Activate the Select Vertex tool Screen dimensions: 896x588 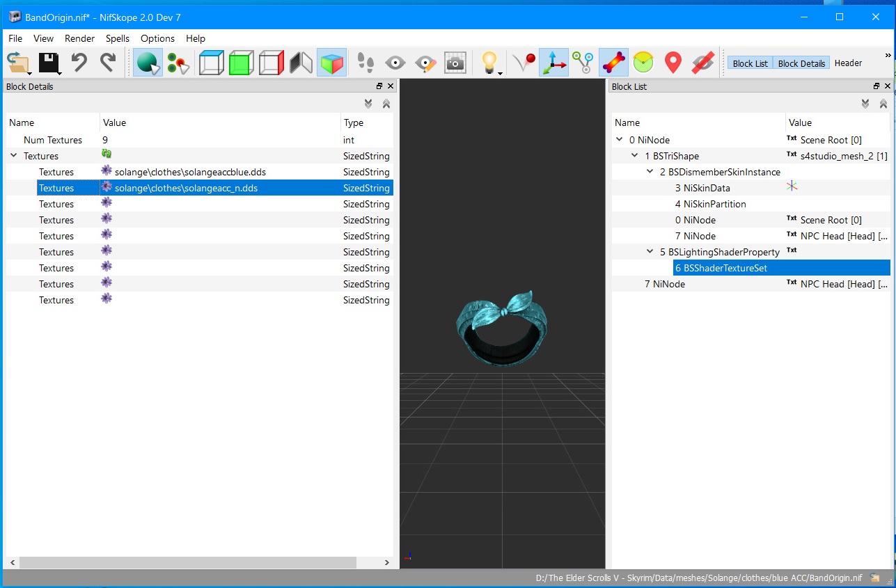coord(178,63)
